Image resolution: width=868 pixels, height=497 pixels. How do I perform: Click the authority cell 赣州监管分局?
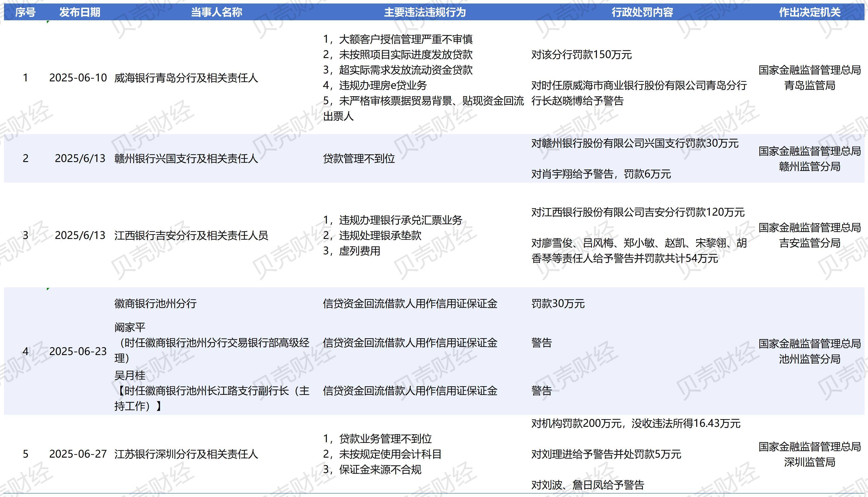(810, 159)
